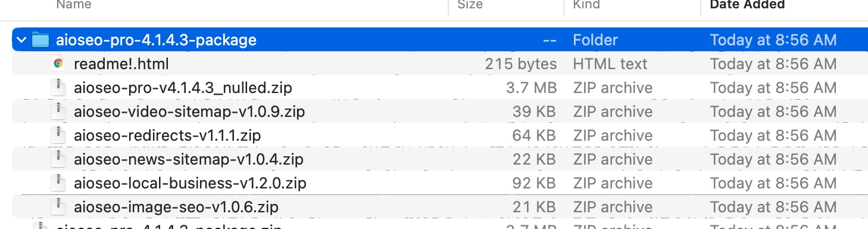Select the readme!.html file name
The width and height of the screenshot is (868, 229).
121,64
